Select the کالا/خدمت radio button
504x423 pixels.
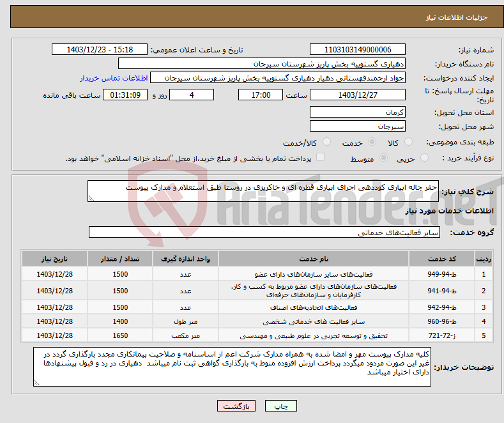(x=326, y=142)
